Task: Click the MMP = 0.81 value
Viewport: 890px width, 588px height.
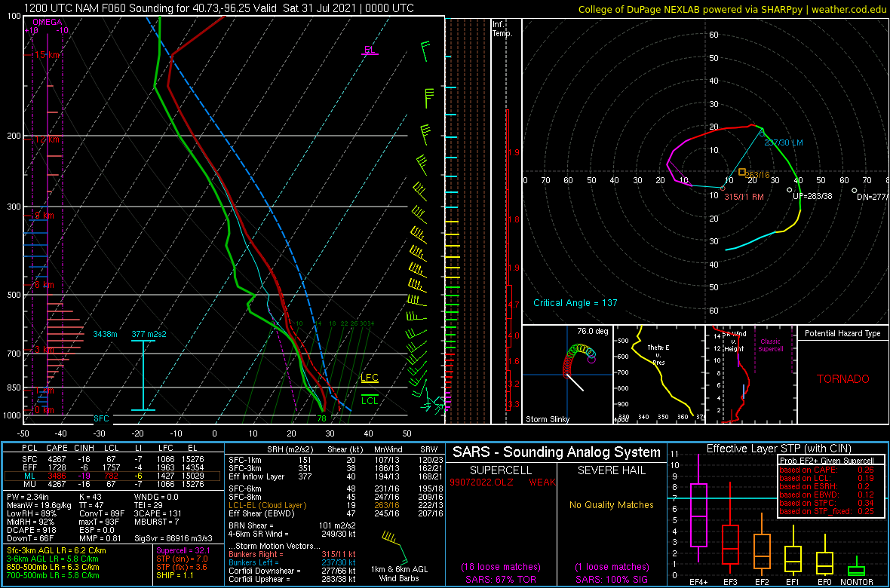Action: click(x=98, y=537)
